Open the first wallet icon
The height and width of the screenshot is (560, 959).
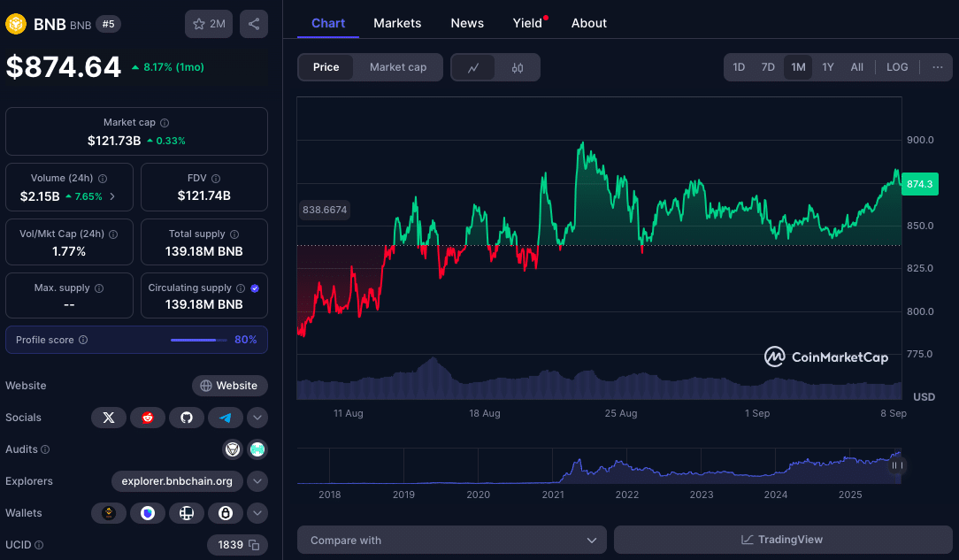coord(109,513)
